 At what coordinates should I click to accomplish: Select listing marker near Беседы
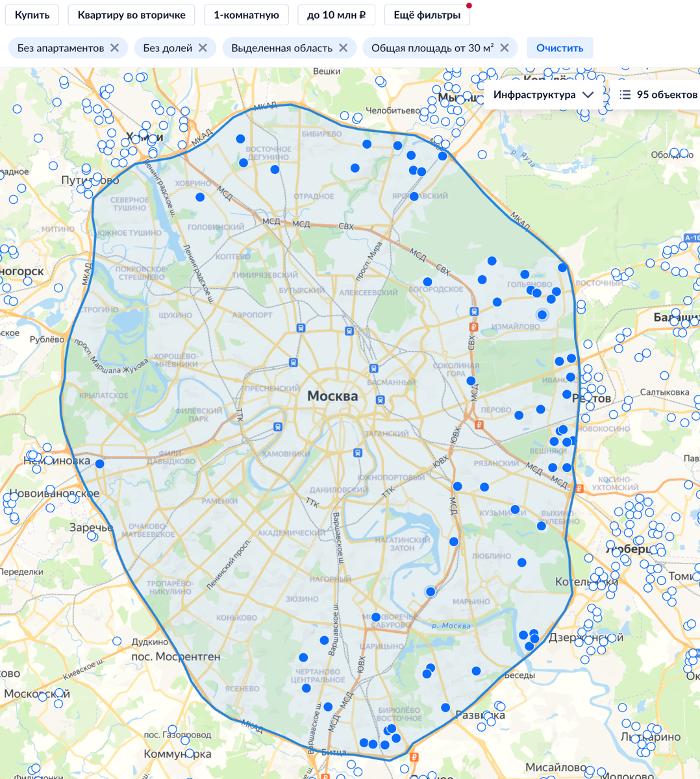point(476,671)
